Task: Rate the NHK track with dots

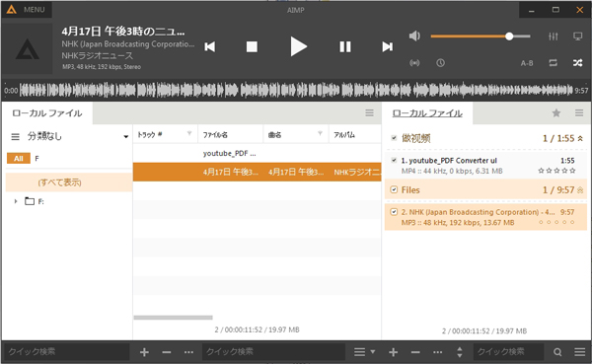Action: tap(556, 222)
